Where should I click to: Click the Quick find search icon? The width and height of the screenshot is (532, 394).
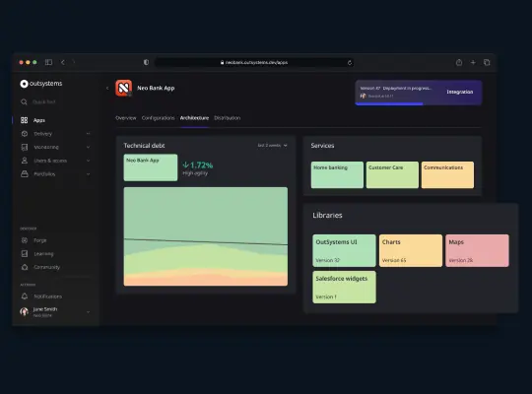pyautogui.click(x=24, y=101)
